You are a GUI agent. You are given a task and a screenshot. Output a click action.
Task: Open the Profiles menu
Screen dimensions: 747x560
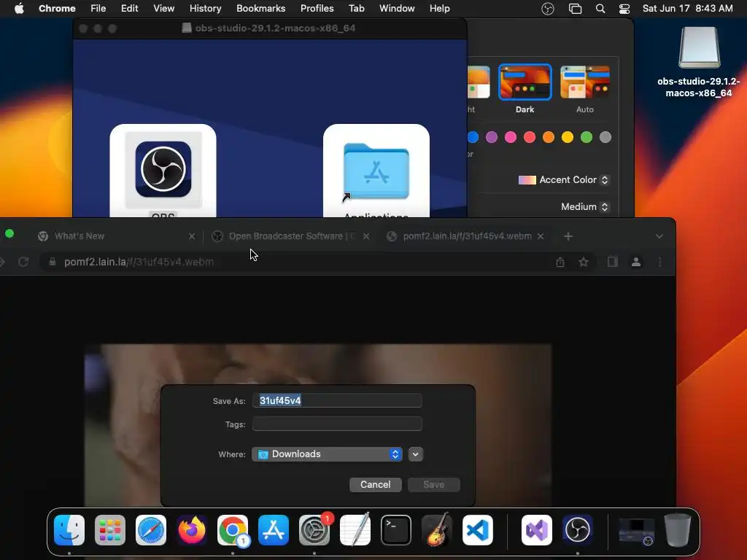point(317,9)
